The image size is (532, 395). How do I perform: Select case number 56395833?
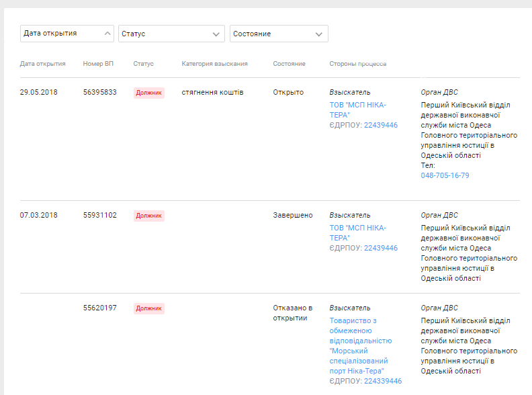tap(99, 92)
